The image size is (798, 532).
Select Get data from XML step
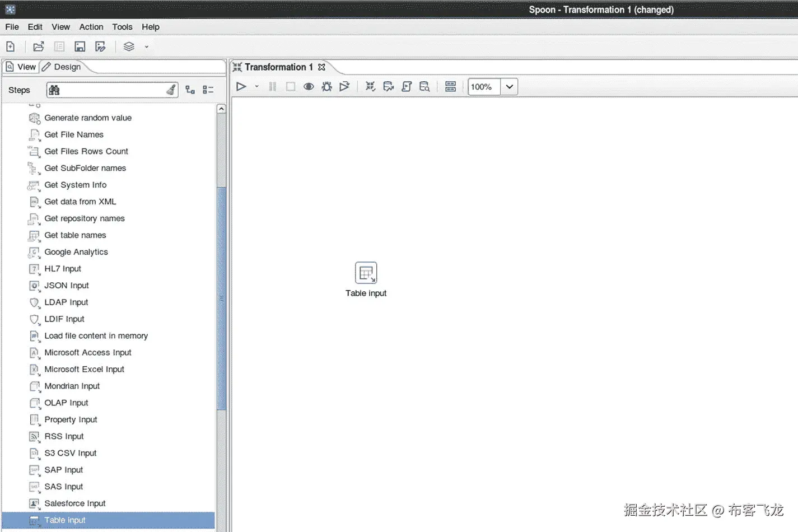coord(81,202)
